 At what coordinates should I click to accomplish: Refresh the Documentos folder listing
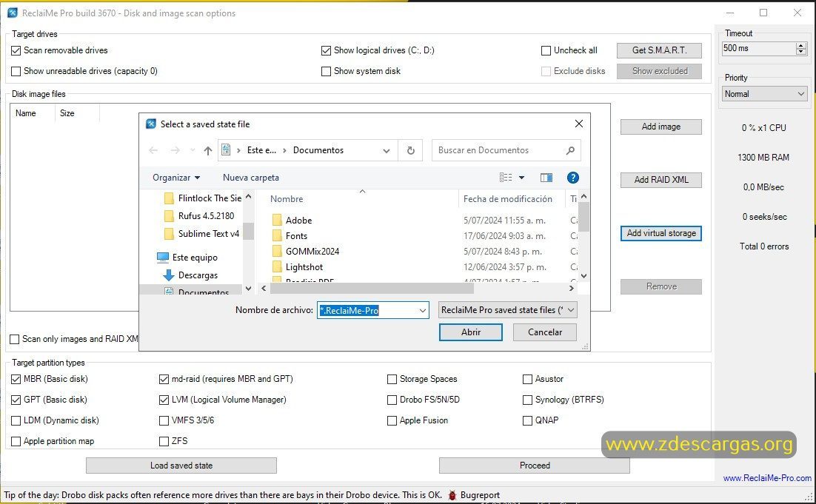coord(411,150)
